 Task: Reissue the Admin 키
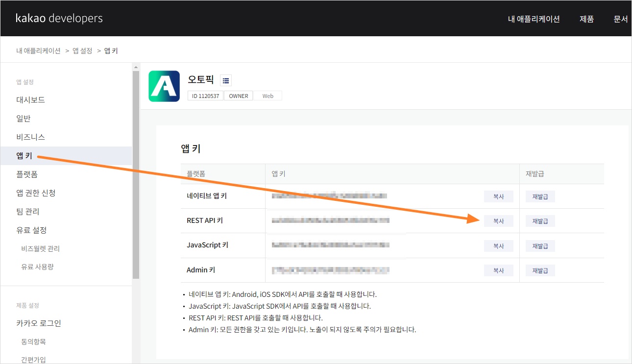tap(540, 270)
